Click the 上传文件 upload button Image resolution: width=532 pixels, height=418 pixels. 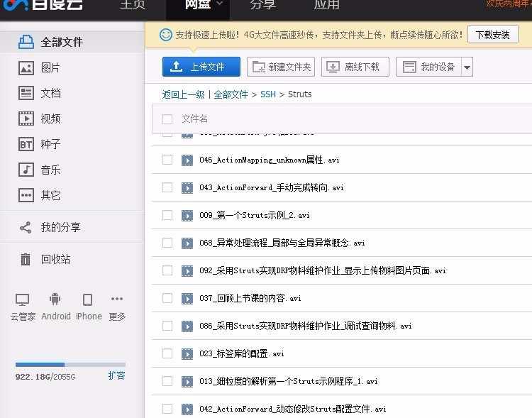coord(201,67)
